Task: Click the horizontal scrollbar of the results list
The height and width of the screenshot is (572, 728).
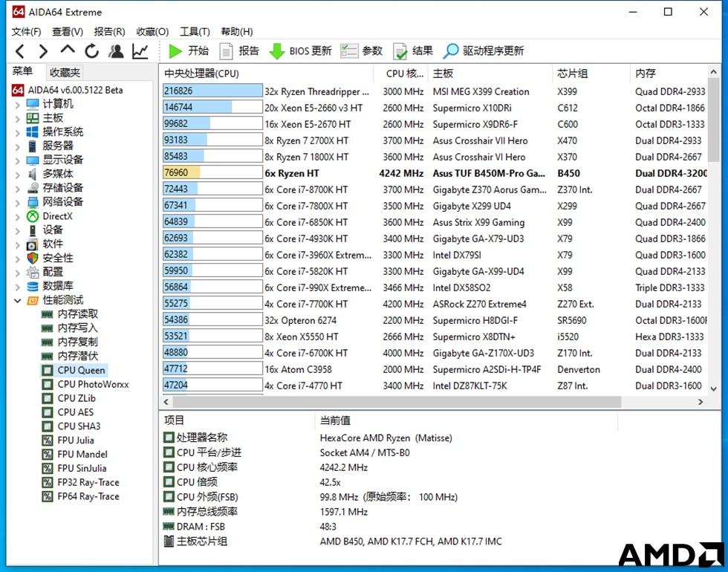Action: (397, 402)
